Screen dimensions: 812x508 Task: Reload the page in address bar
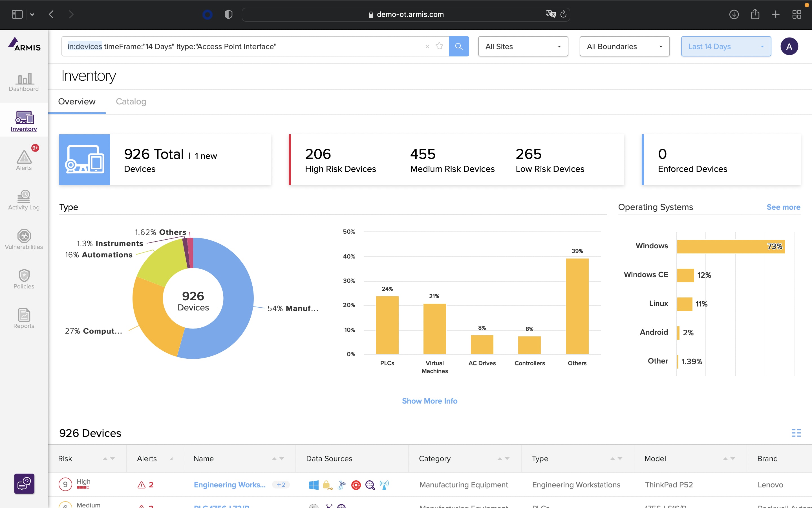click(563, 14)
